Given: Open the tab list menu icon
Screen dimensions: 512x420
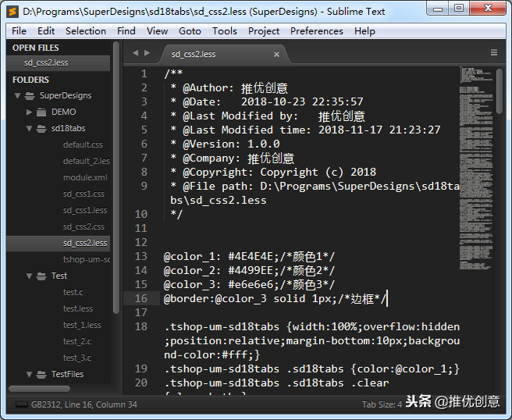Looking at the screenshot, I should pyautogui.click(x=494, y=52).
